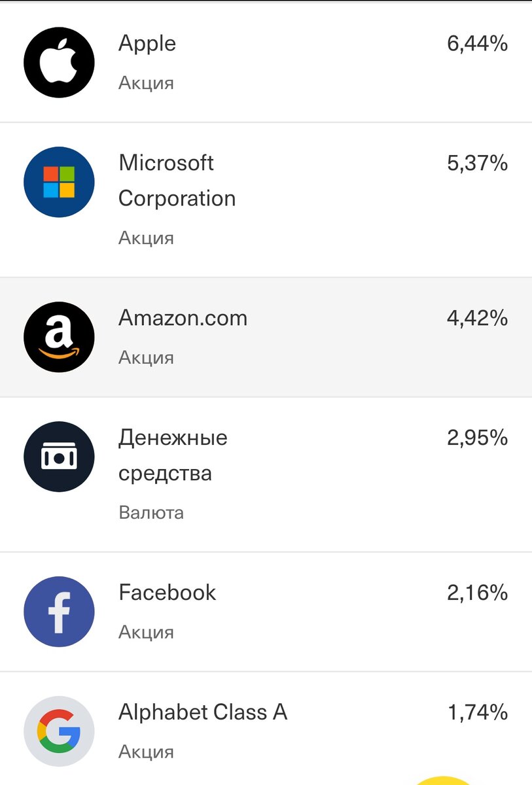The image size is (532, 785).
Task: Open Microsoft Corporation stock details
Action: point(266,200)
